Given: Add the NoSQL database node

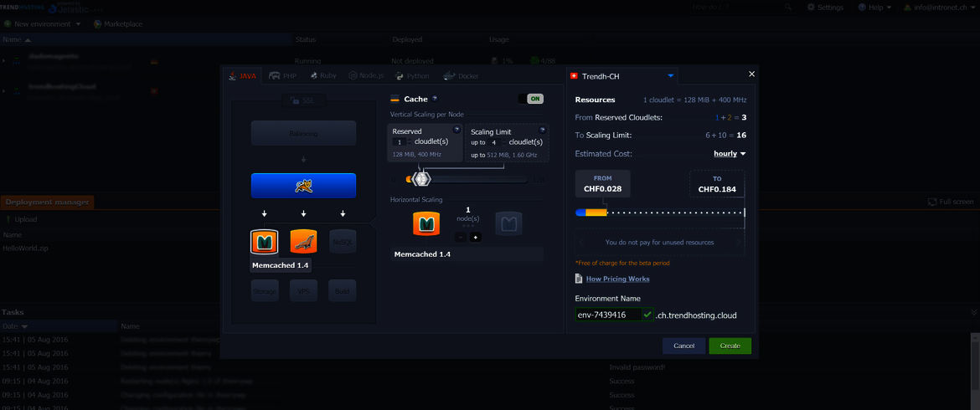Looking at the screenshot, I should [343, 242].
